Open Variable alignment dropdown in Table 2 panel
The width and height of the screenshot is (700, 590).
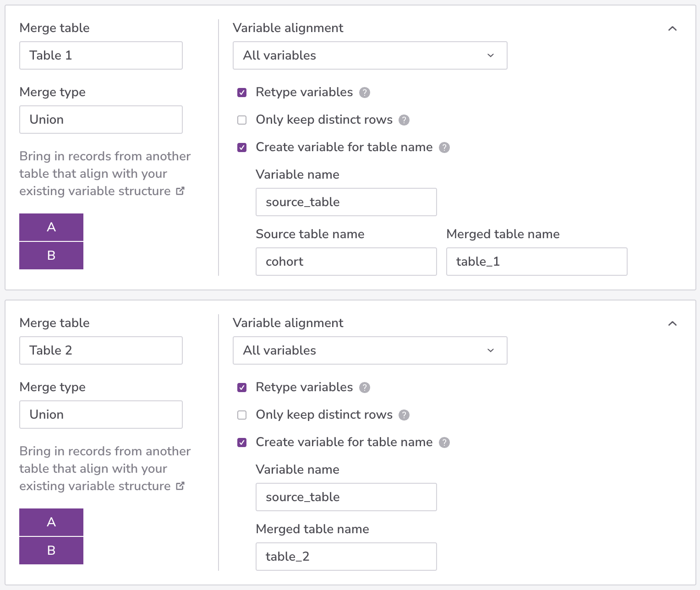[370, 350]
